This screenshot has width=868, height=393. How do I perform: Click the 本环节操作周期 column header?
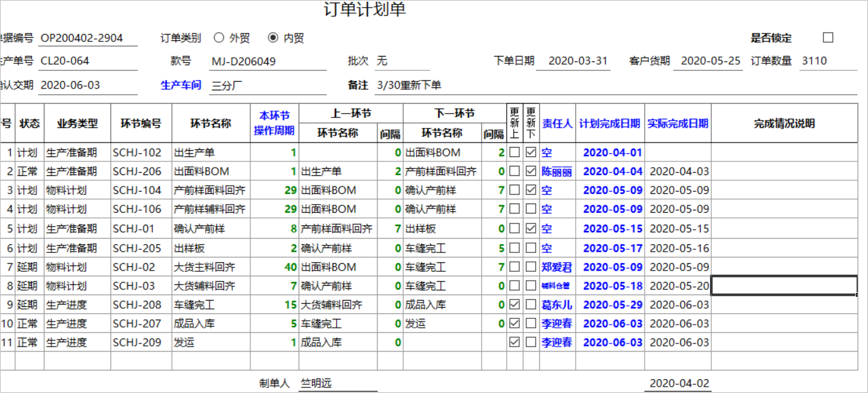[x=274, y=123]
